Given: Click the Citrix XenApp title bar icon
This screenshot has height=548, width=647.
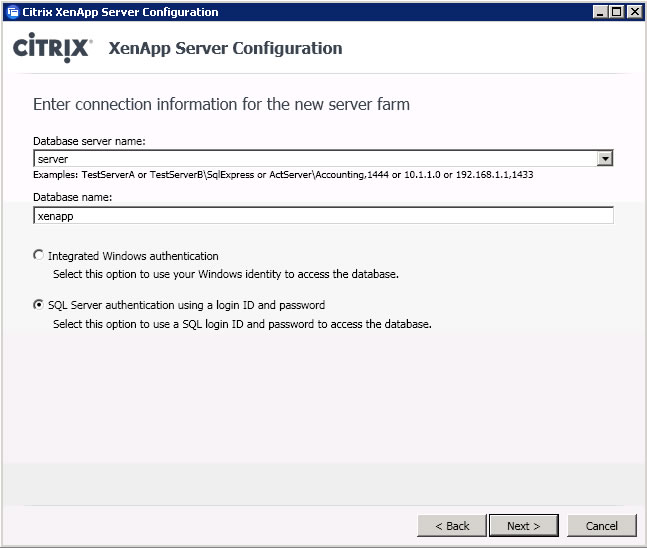Looking at the screenshot, I should pos(13,12).
